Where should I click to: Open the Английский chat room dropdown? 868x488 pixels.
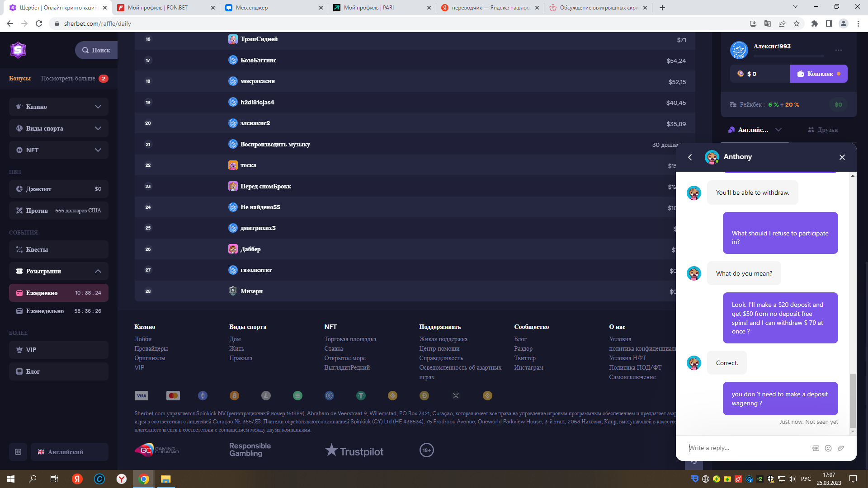point(778,130)
